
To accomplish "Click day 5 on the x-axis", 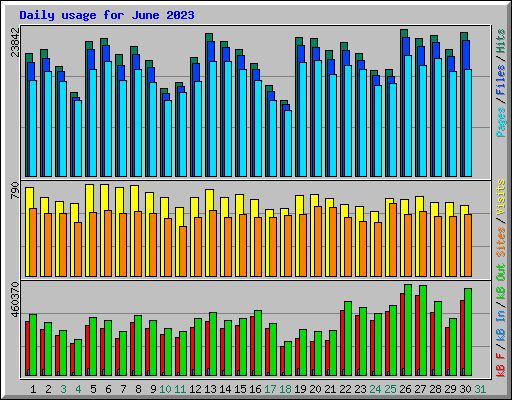I will point(93,389).
